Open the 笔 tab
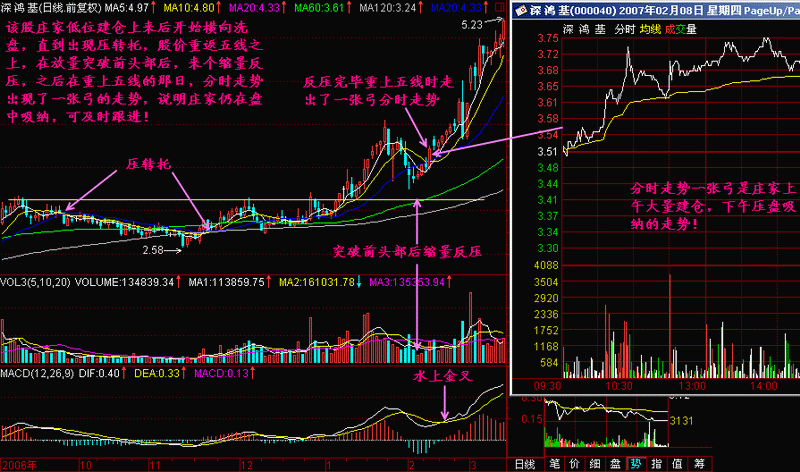The width and height of the screenshot is (800, 472). click(x=555, y=464)
